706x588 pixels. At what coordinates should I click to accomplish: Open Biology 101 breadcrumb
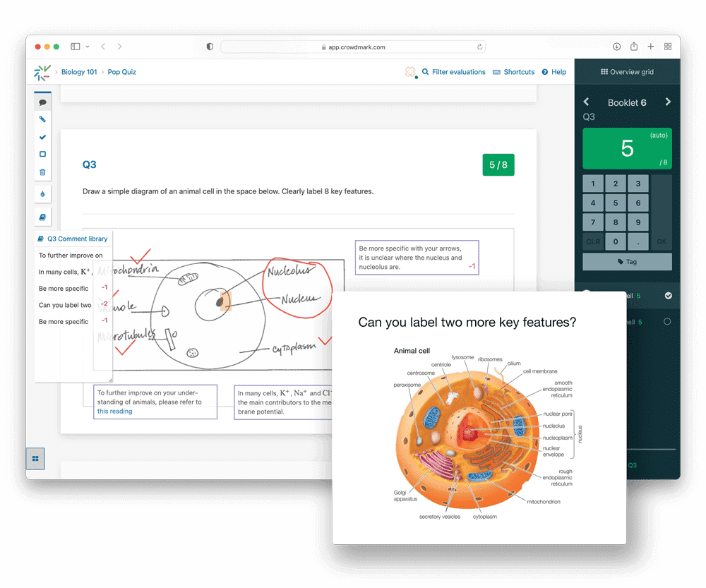click(79, 72)
